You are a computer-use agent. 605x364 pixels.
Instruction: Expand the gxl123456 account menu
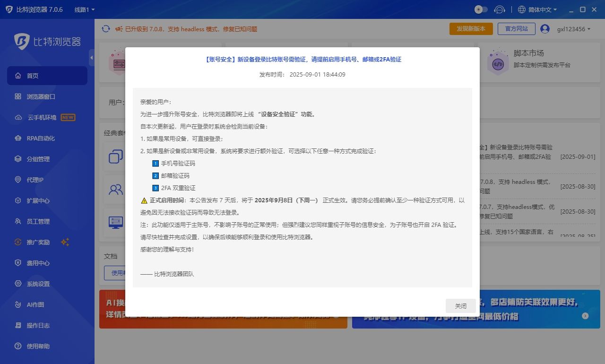[574, 29]
